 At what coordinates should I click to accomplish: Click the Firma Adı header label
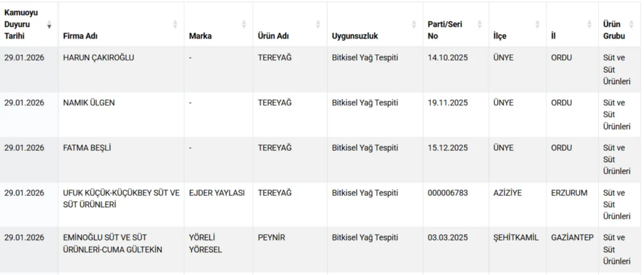(79, 36)
